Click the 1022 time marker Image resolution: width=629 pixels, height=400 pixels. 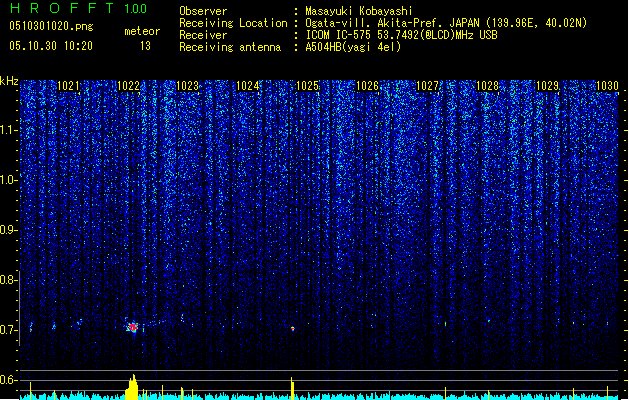(x=128, y=86)
